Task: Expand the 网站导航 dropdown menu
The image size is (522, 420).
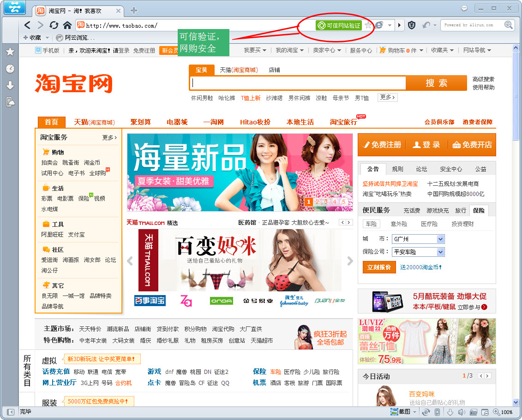Action: pos(477,50)
